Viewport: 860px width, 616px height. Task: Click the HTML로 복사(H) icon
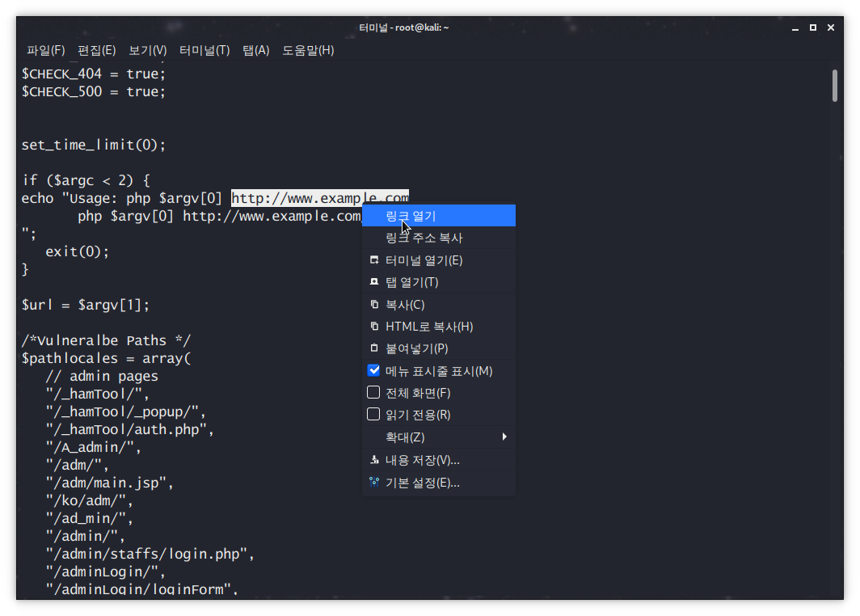374,327
